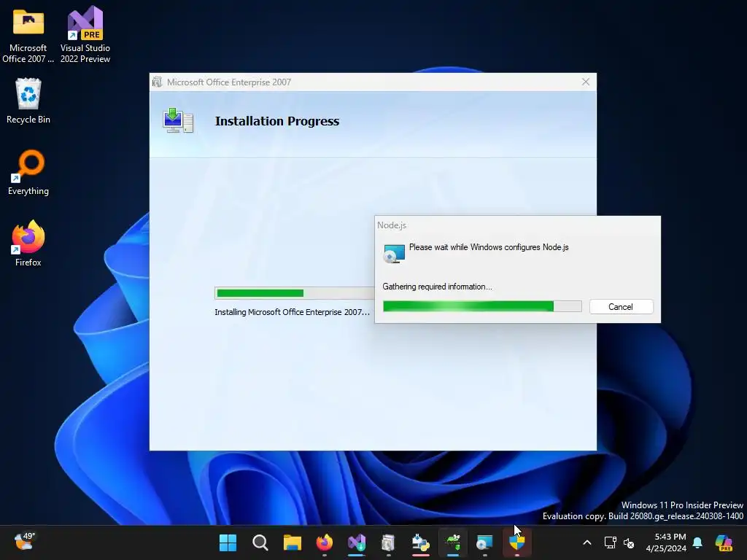Click the Node.js configuration progress bar
747x560 pixels.
coord(482,306)
